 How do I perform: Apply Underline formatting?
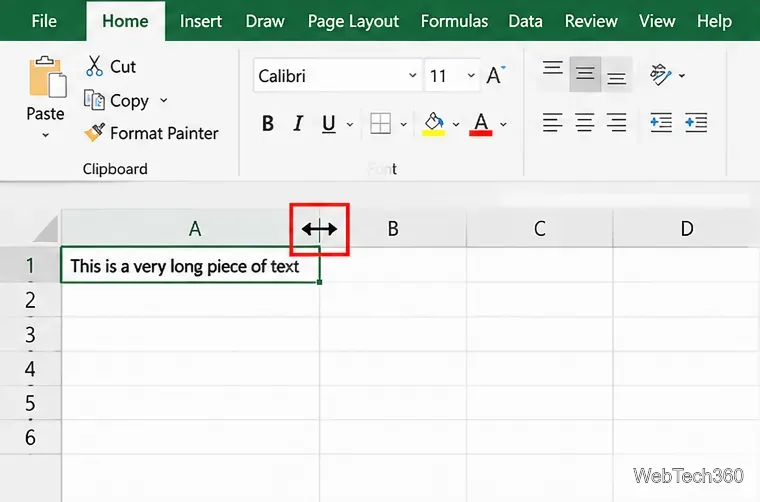pos(329,124)
